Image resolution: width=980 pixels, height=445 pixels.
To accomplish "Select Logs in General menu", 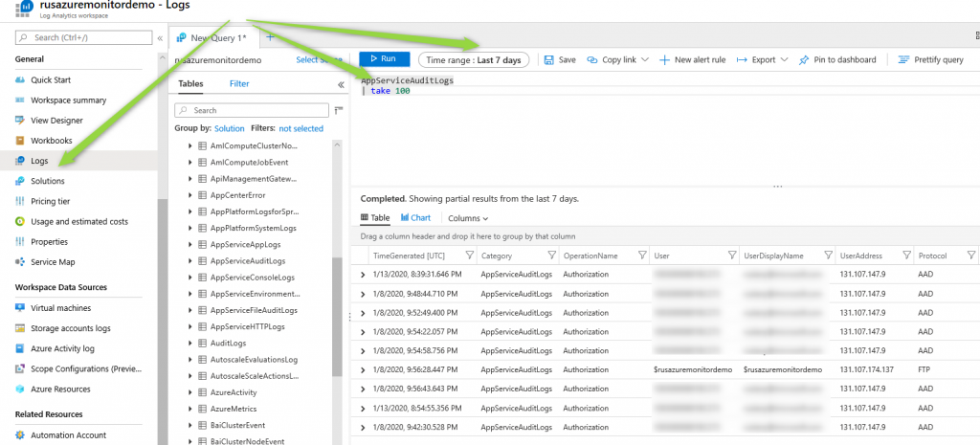I will tap(39, 161).
